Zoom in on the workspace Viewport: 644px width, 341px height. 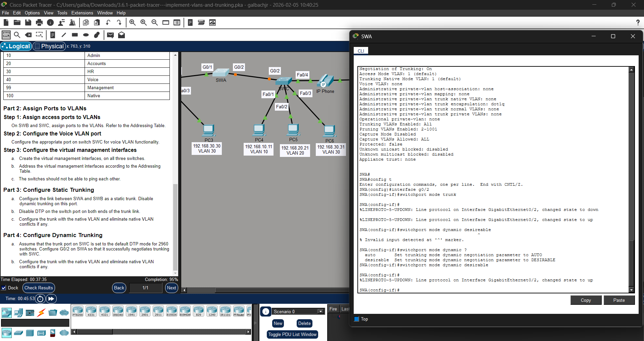tap(133, 22)
